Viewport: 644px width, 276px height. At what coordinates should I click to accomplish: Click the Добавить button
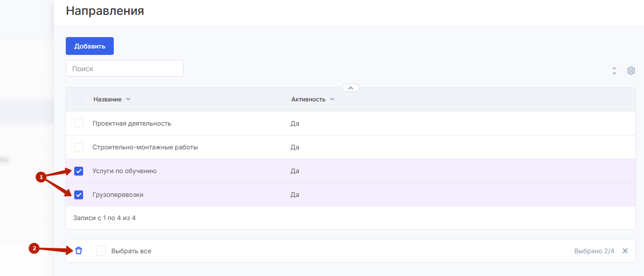click(90, 46)
